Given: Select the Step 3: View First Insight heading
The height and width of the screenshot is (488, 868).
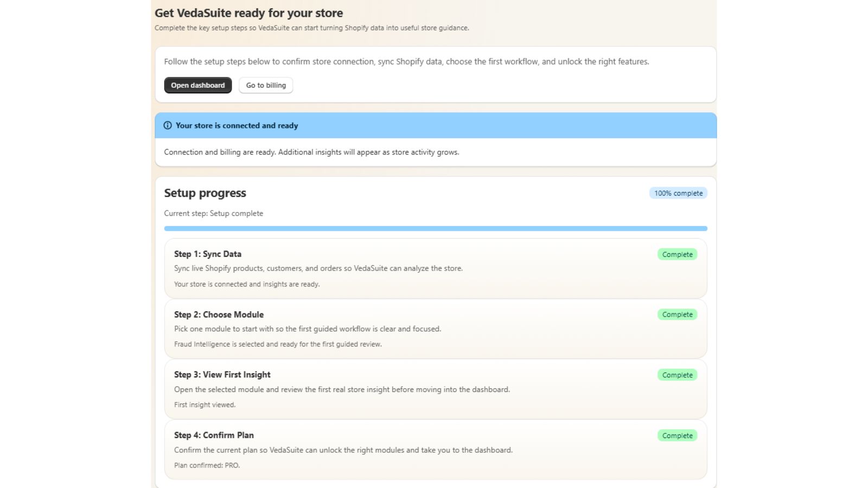Looking at the screenshot, I should tap(222, 375).
